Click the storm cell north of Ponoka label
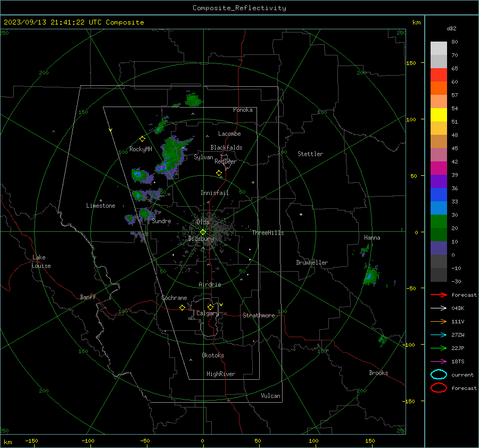The image size is (479, 448). pos(193,100)
